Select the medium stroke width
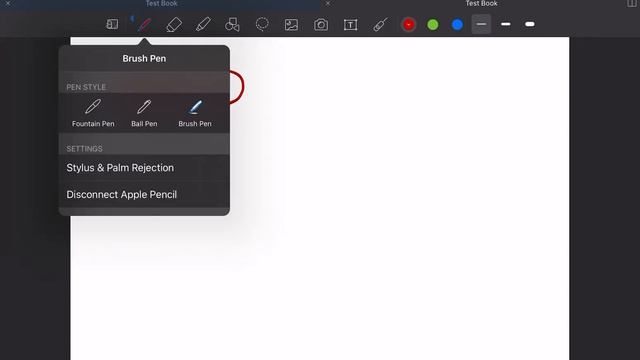The width and height of the screenshot is (640, 360). point(506,24)
